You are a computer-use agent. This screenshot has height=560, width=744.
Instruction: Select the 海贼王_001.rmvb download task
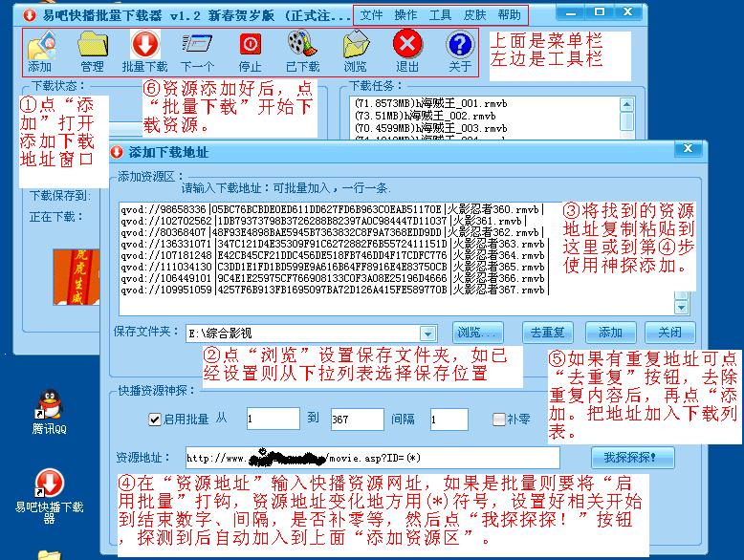click(431, 103)
